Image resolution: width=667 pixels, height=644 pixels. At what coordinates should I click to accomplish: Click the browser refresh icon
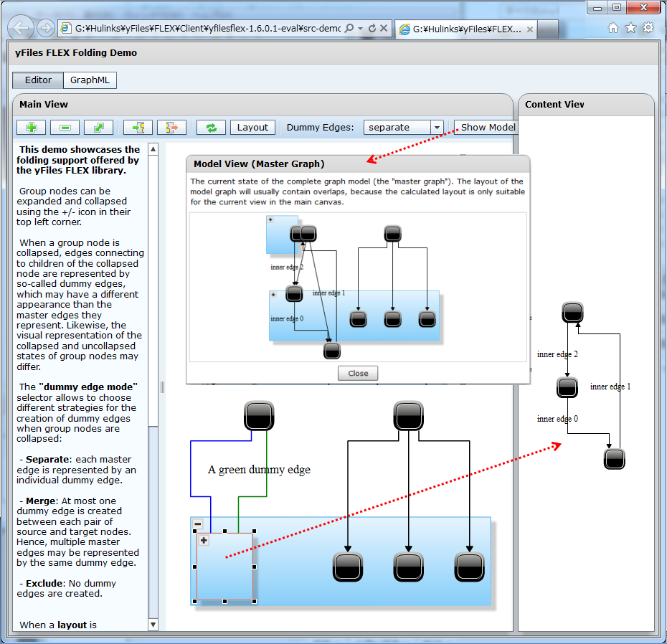pyautogui.click(x=372, y=29)
